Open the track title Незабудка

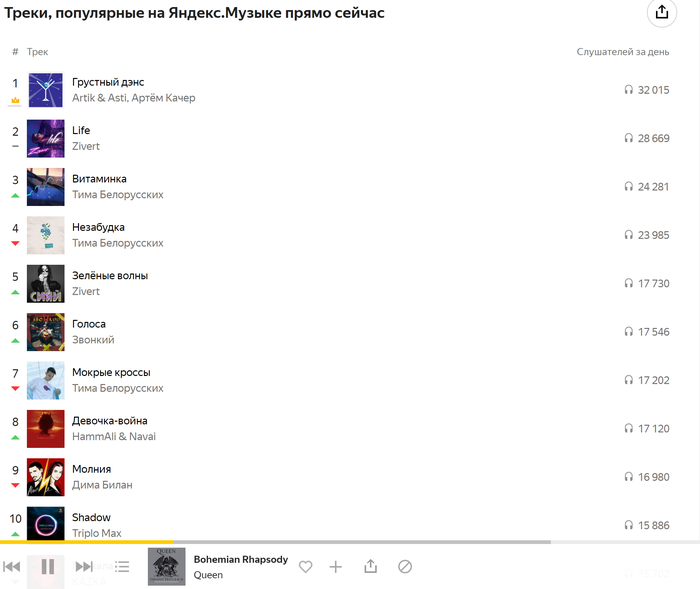[98, 227]
